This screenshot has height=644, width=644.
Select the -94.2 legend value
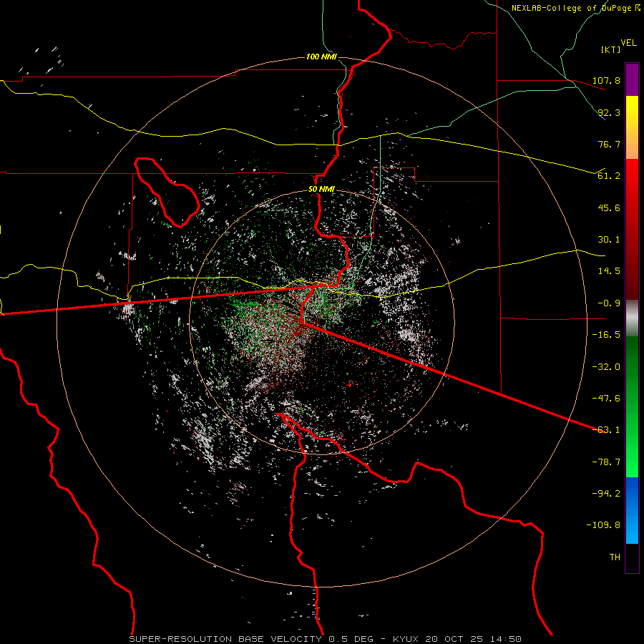(x=606, y=493)
